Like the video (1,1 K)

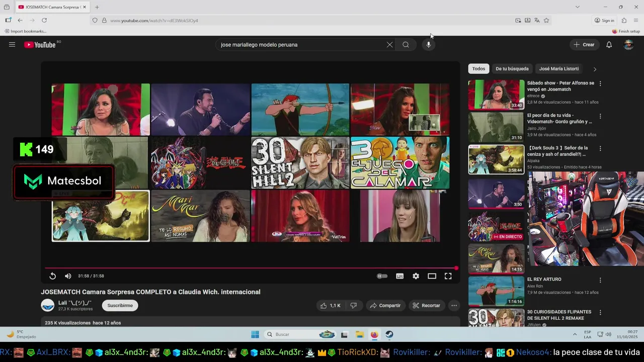click(330, 305)
